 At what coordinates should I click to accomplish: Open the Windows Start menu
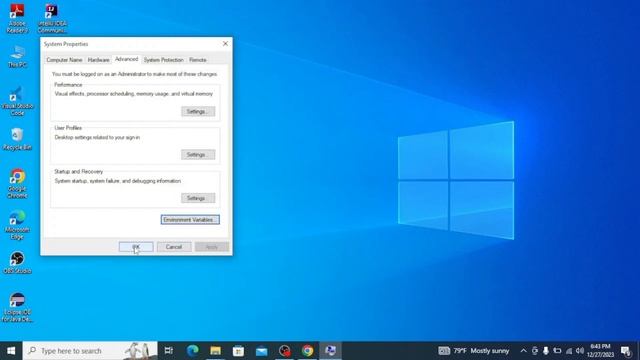(x=11, y=351)
